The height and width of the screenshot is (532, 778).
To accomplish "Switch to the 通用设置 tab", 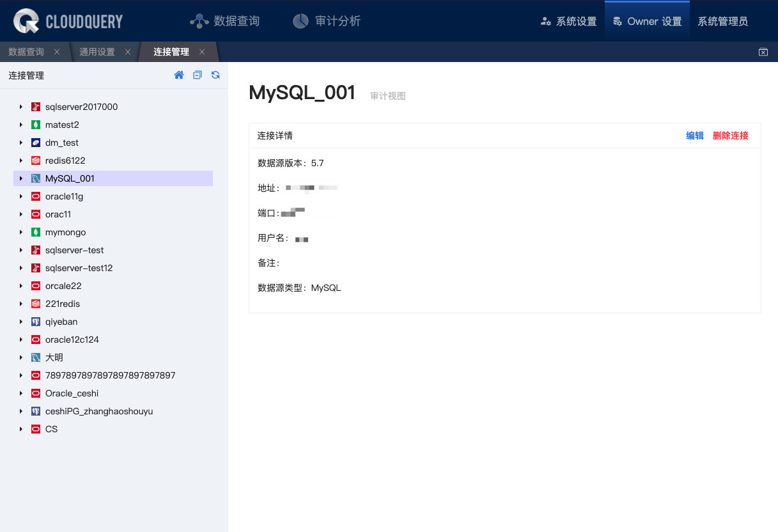I will (97, 52).
